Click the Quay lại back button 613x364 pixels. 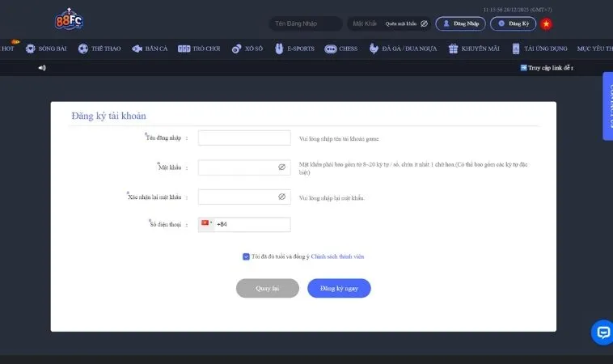[268, 288]
